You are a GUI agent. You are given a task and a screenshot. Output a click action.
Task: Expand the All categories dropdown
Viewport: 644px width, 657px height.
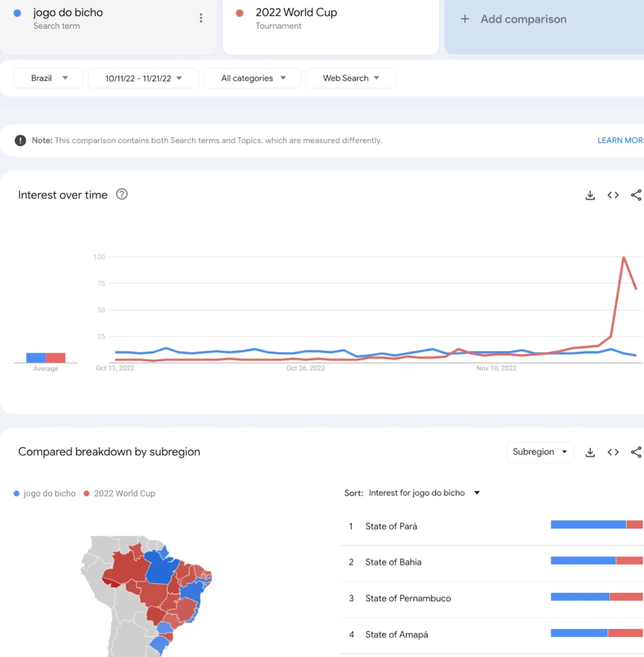point(252,78)
